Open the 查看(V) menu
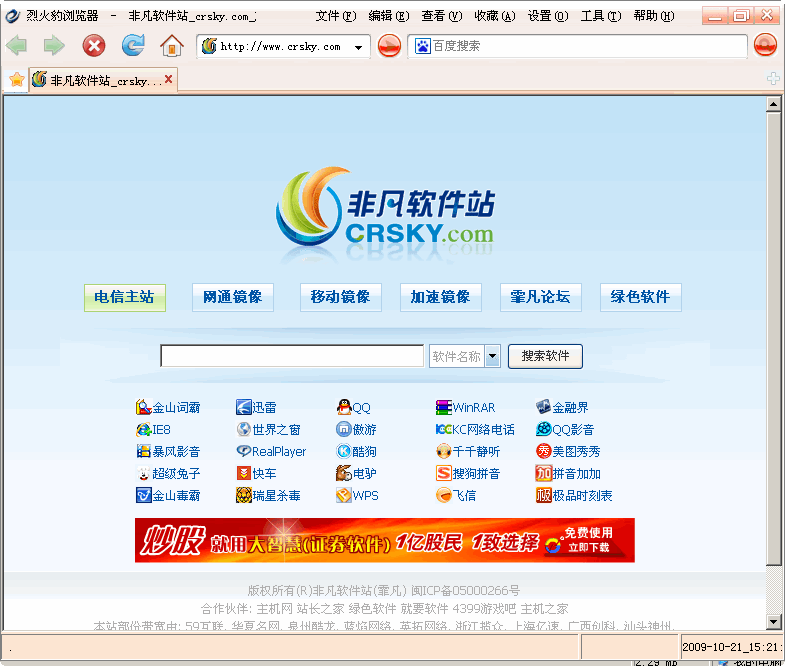 click(x=442, y=16)
